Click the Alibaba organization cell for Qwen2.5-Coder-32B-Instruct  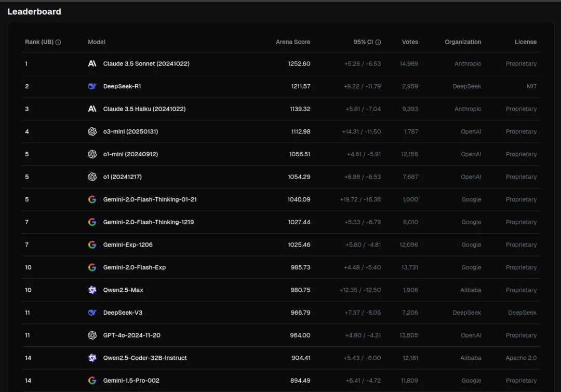(x=471, y=358)
